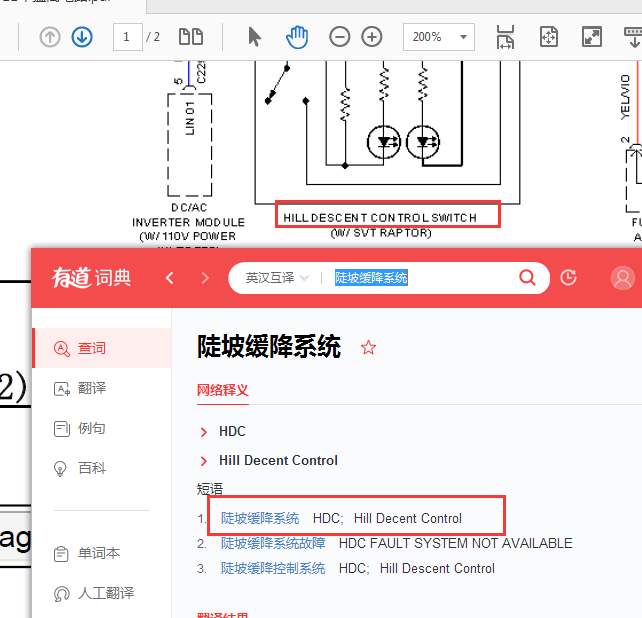Open the 英汉互译 language dropdown
The height and width of the screenshot is (618, 642).
click(277, 278)
